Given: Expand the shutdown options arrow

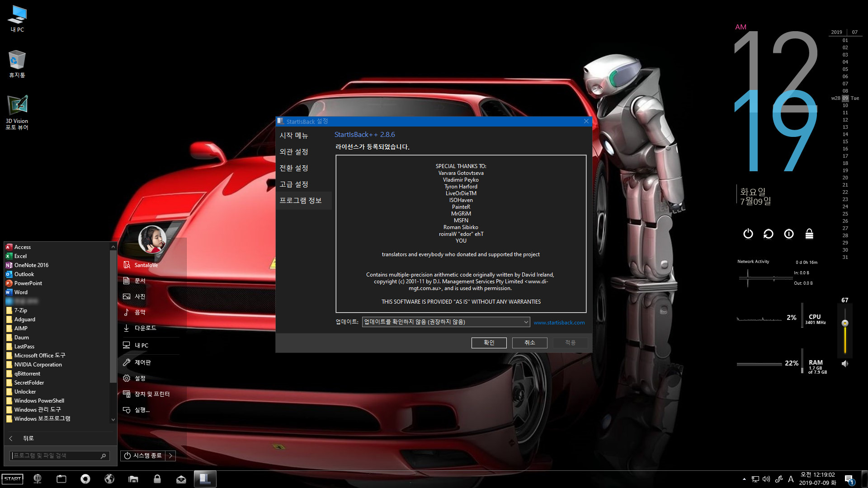Looking at the screenshot, I should [170, 455].
